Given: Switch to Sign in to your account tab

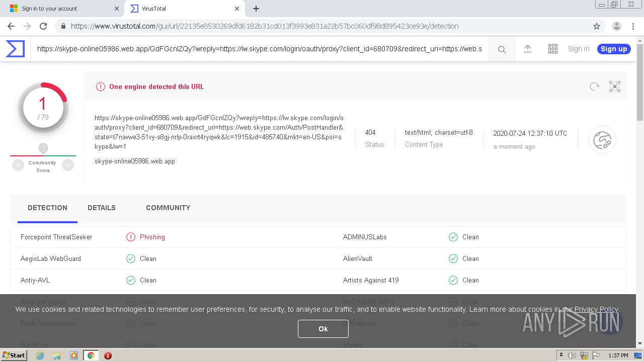Looking at the screenshot, I should [x=63, y=9].
